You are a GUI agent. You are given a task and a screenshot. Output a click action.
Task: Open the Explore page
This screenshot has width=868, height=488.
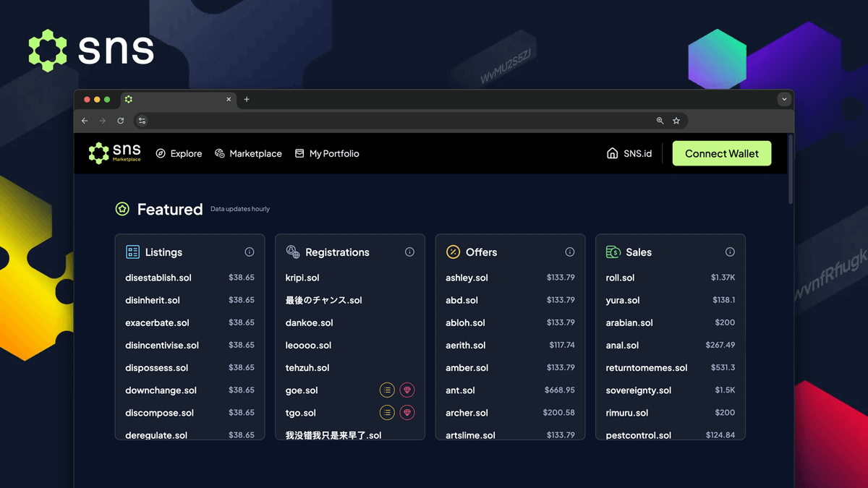tap(179, 153)
